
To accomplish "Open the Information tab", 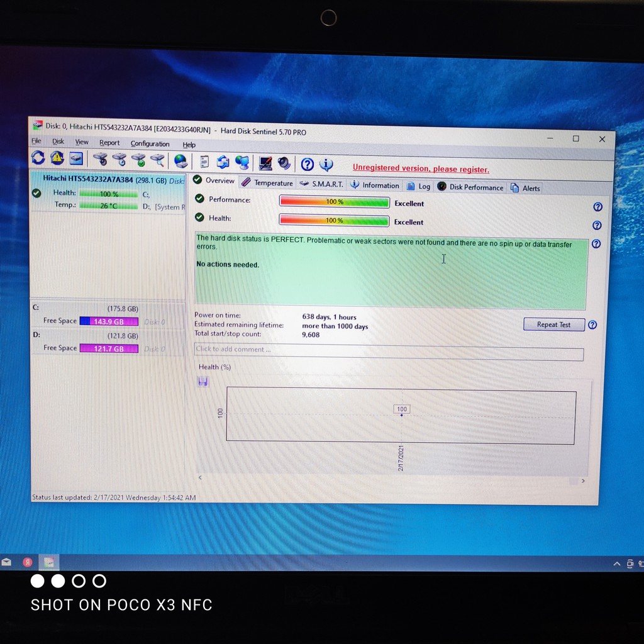I will point(375,186).
